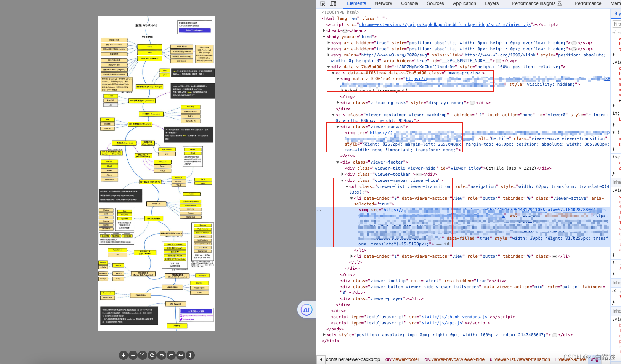Click the three-dot gutter icon beside selected img row
Viewport: 621px width, 364px height.
(319, 210)
